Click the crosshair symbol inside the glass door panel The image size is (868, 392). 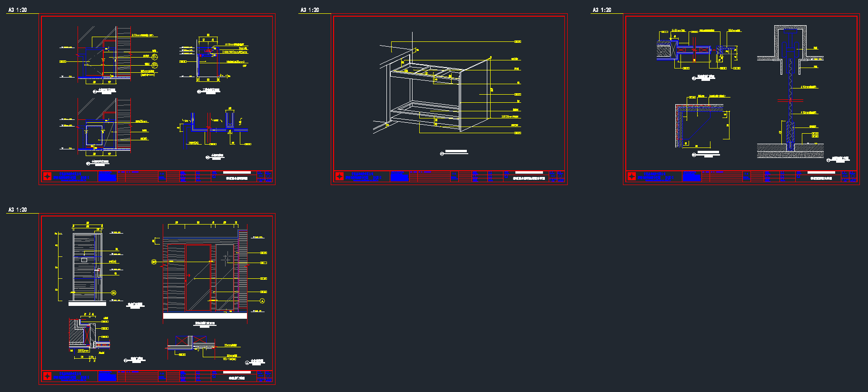(x=226, y=258)
